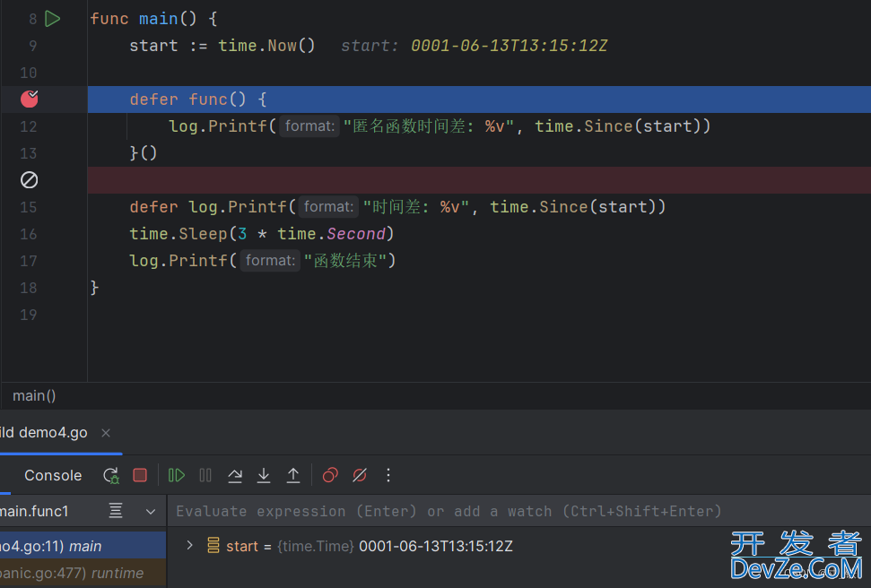
Task: Toggle the disabled breakpoint on the empty line
Action: (x=29, y=180)
